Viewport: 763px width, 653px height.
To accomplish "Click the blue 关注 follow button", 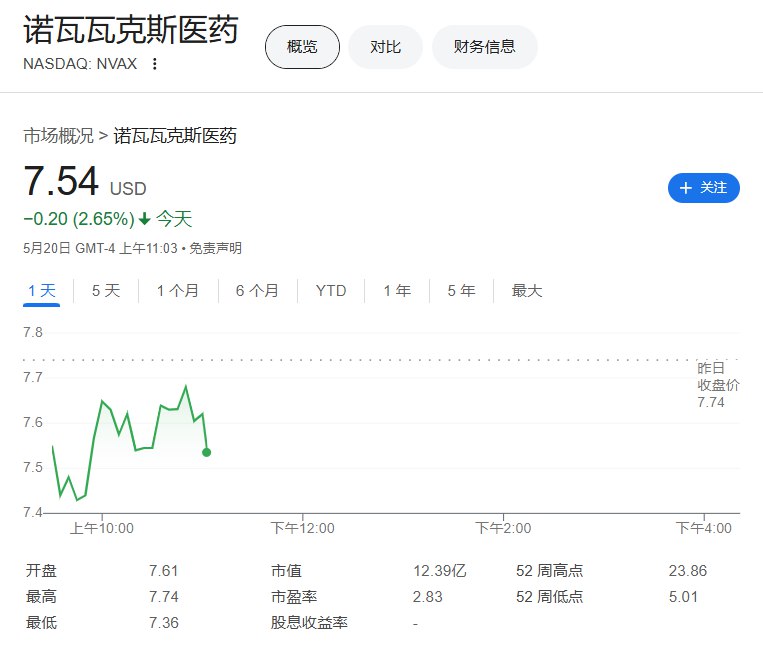I will pyautogui.click(x=704, y=188).
